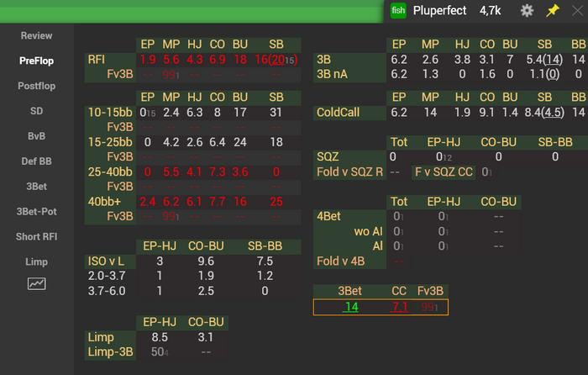
Task: Switch to the Review tab
Action: pyautogui.click(x=36, y=35)
